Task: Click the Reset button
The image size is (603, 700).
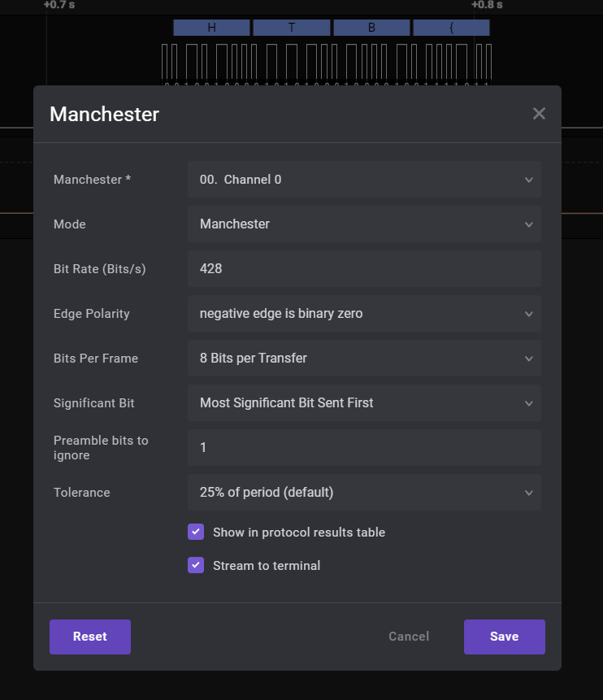Action: pyautogui.click(x=89, y=637)
